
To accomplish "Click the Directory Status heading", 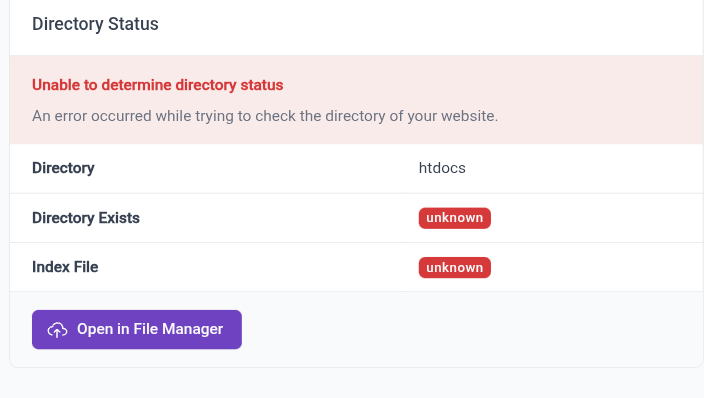I will tap(95, 24).
